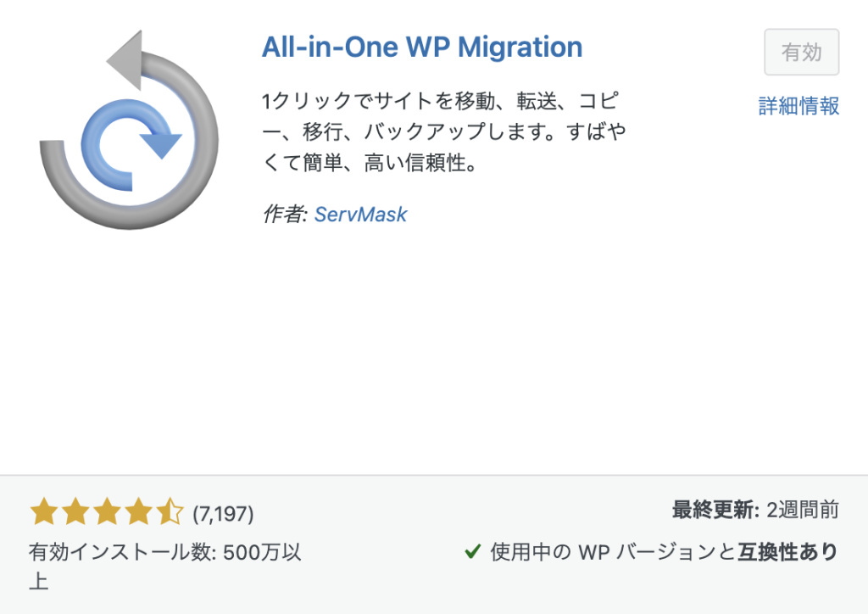Click the half-filled fifth rating star
Viewport: 868px width, 614px height.
click(x=170, y=511)
